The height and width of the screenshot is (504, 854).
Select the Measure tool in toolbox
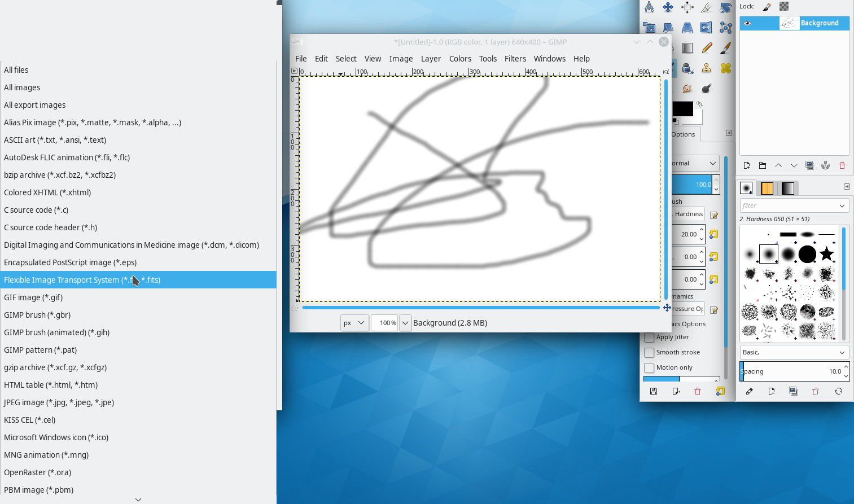649,7
